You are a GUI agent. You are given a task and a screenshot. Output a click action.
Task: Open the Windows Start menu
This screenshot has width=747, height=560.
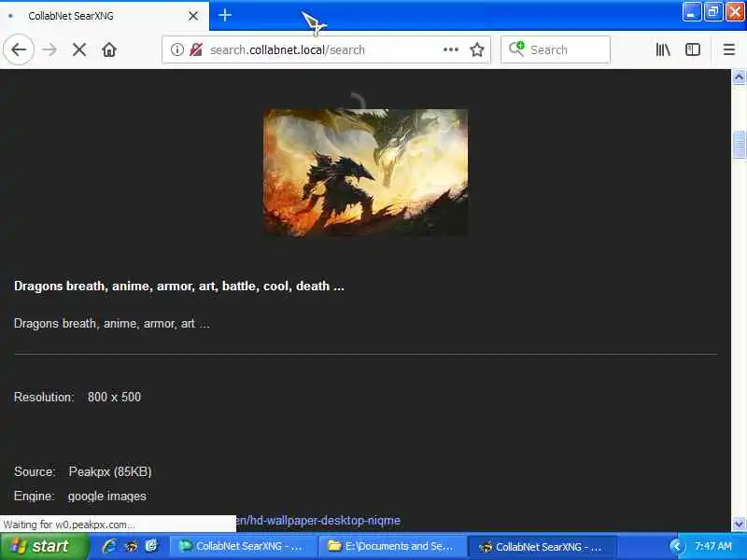(44, 546)
